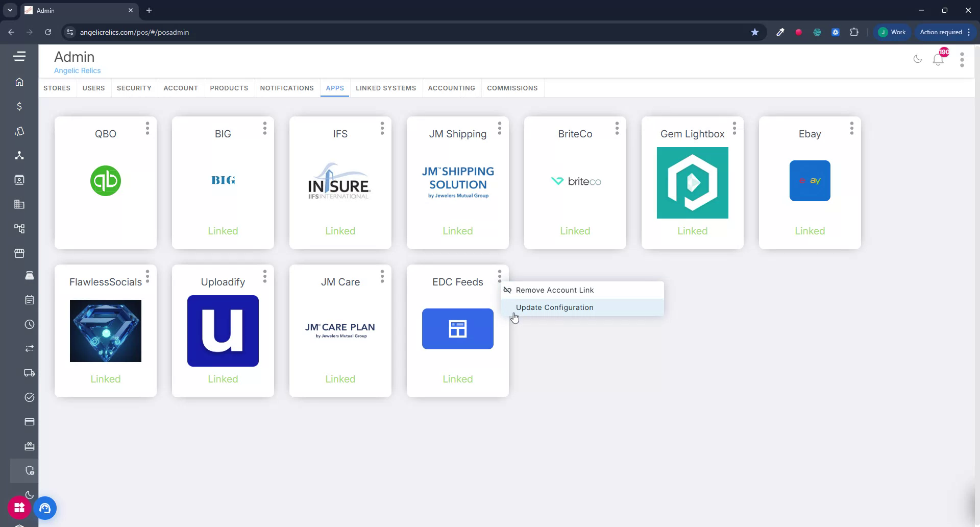Open the Gem Lightbox card options menu
Image resolution: width=980 pixels, height=527 pixels.
(734, 128)
